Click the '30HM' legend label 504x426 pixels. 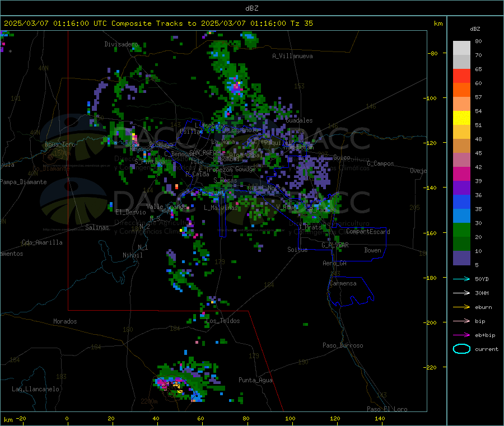tap(482, 293)
